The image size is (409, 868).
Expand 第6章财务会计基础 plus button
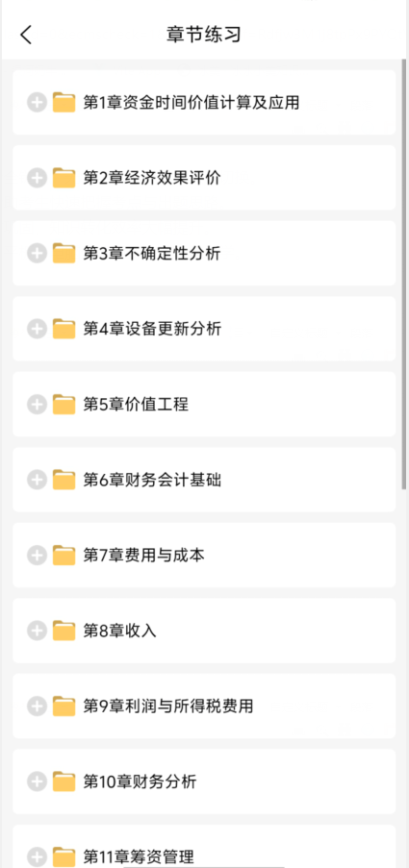click(x=37, y=480)
